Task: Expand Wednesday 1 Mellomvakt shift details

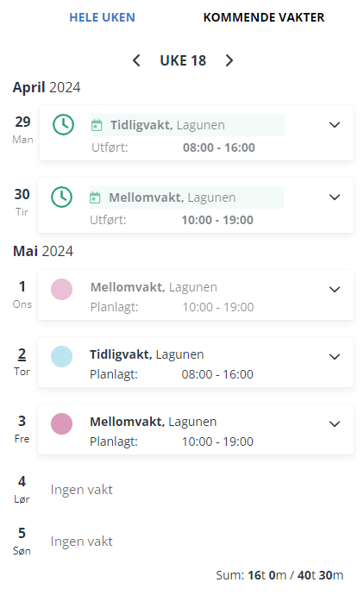Action: coord(335,289)
